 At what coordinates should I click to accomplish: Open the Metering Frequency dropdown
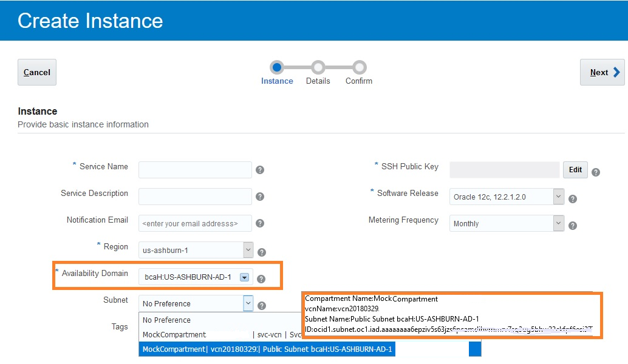559,223
